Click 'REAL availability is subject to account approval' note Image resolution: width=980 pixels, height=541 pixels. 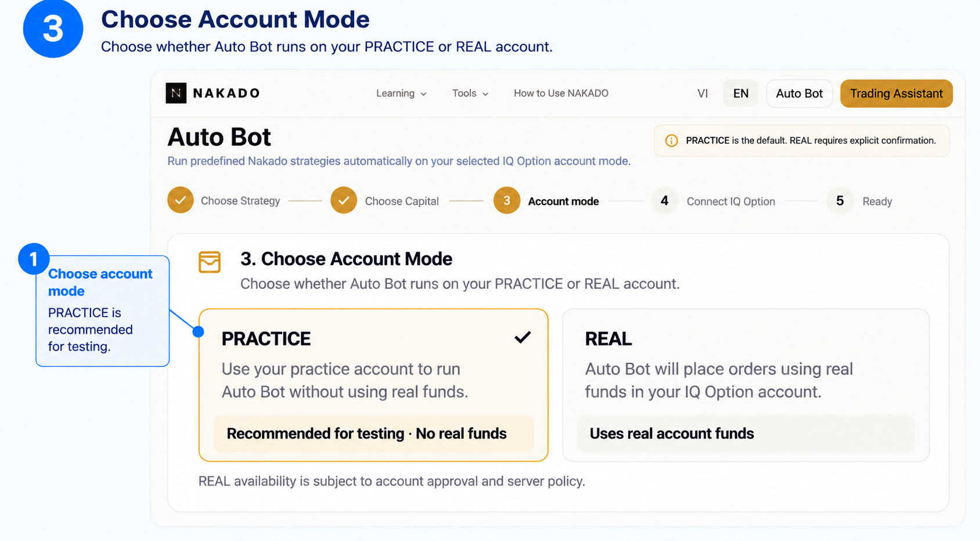point(392,481)
